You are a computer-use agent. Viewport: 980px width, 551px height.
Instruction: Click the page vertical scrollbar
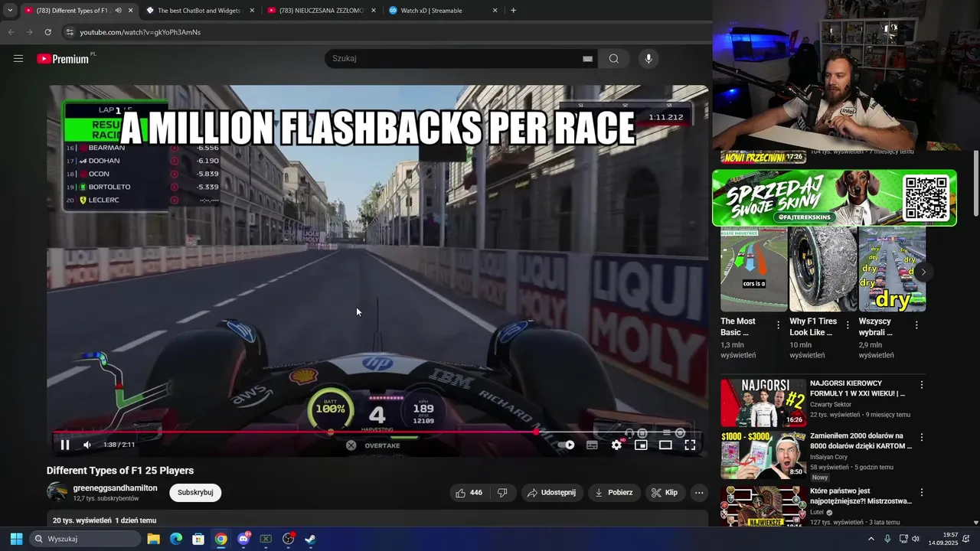[x=975, y=184]
